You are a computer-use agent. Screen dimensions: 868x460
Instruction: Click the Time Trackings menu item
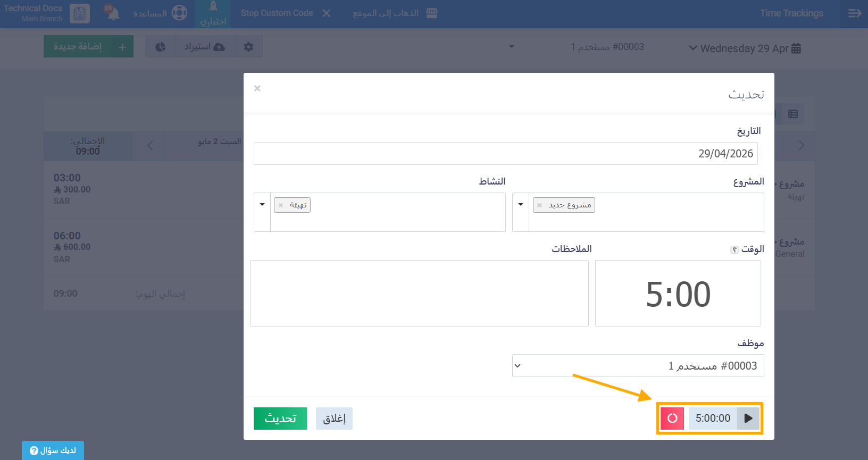point(791,13)
